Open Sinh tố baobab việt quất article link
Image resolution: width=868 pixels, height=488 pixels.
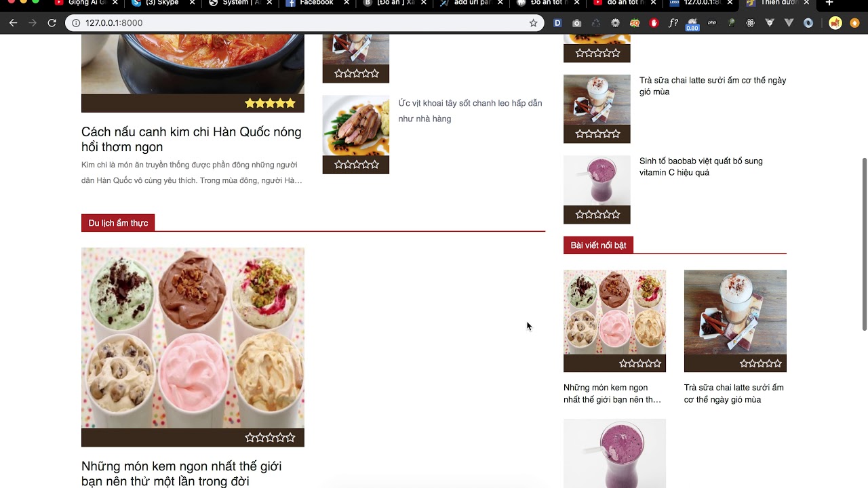[701, 167]
